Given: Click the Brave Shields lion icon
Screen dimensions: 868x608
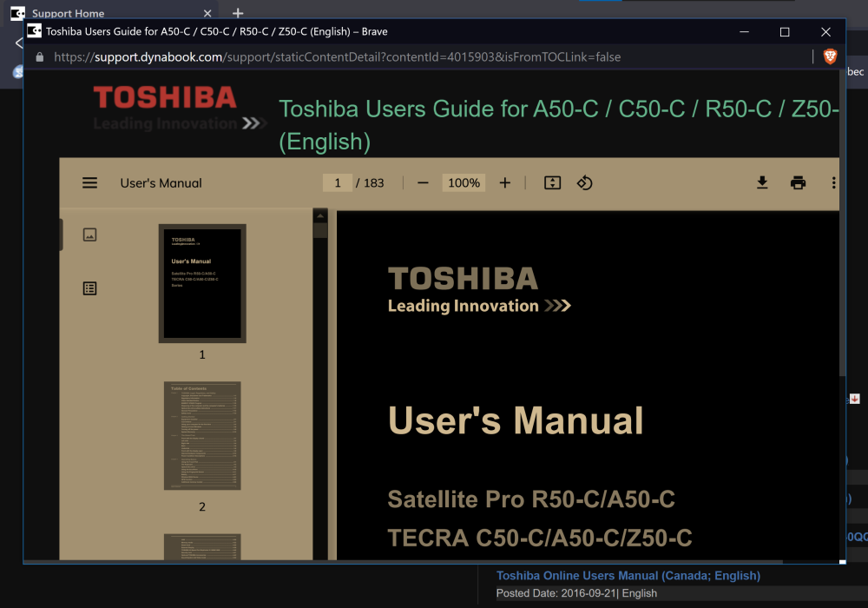Looking at the screenshot, I should [x=830, y=56].
